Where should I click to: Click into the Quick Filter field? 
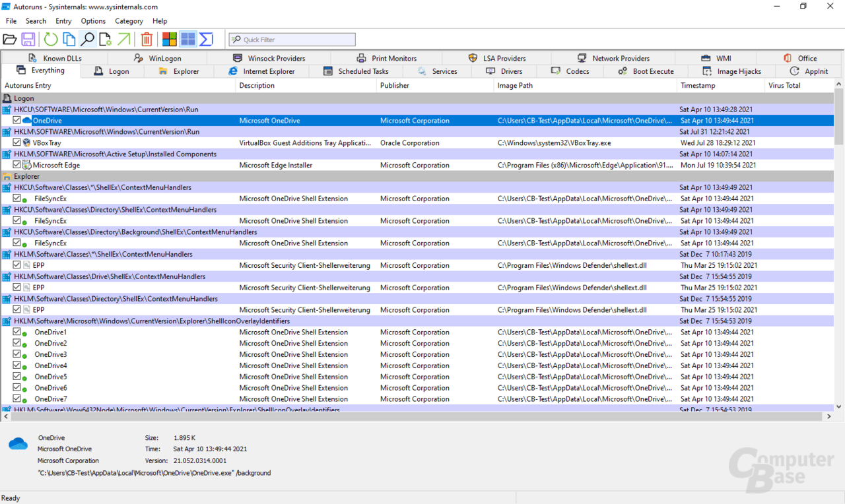pos(292,40)
